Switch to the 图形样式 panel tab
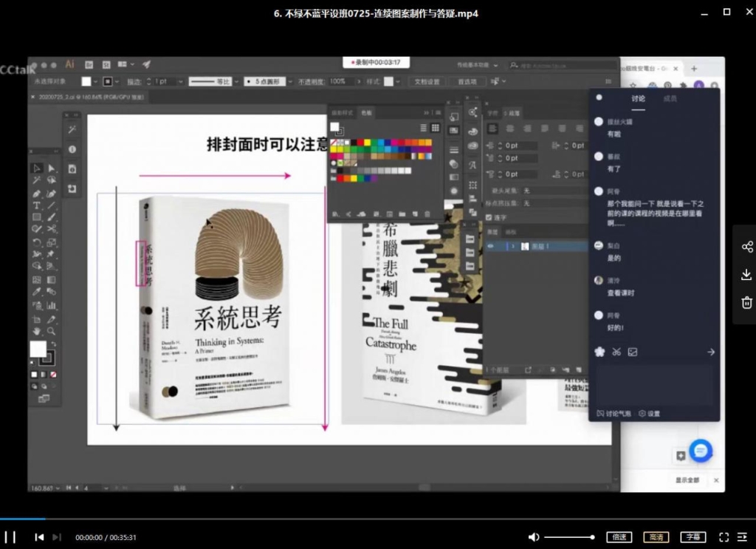756x549 pixels. (342, 112)
